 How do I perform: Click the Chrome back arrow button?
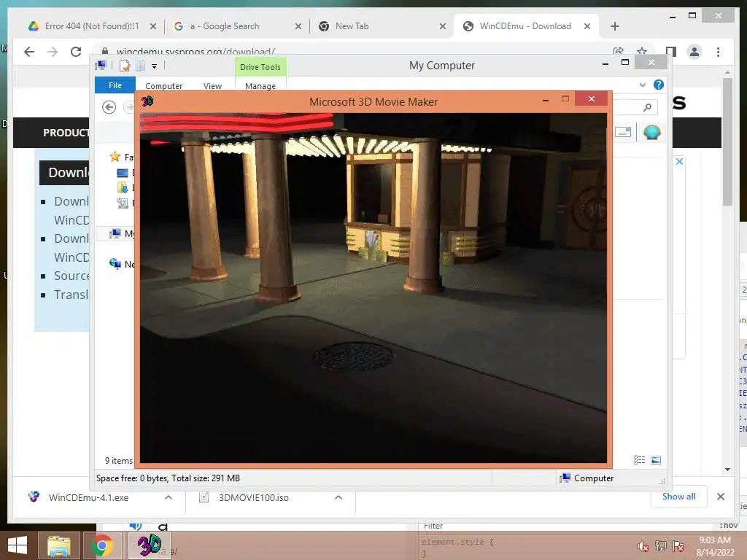pos(29,52)
